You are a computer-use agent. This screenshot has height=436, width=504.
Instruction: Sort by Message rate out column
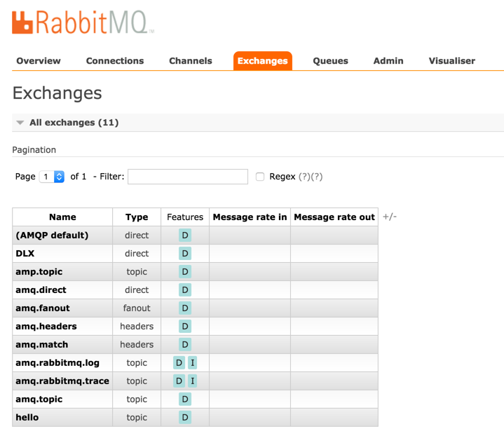click(334, 217)
